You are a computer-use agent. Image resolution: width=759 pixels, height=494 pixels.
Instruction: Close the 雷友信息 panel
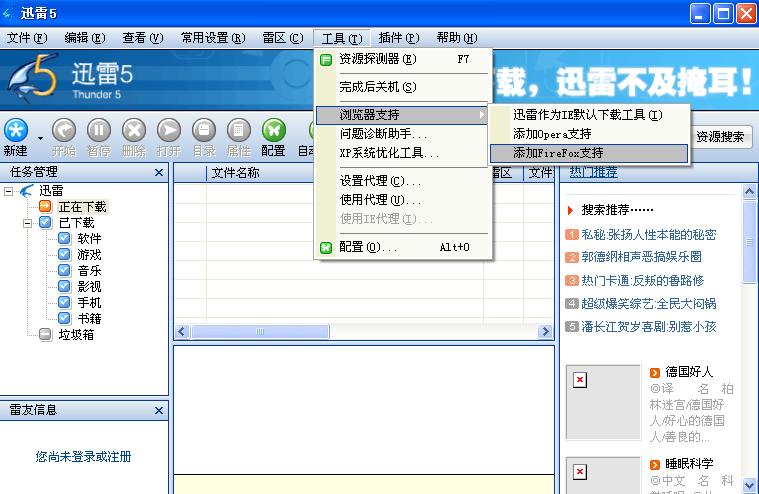[x=159, y=410]
